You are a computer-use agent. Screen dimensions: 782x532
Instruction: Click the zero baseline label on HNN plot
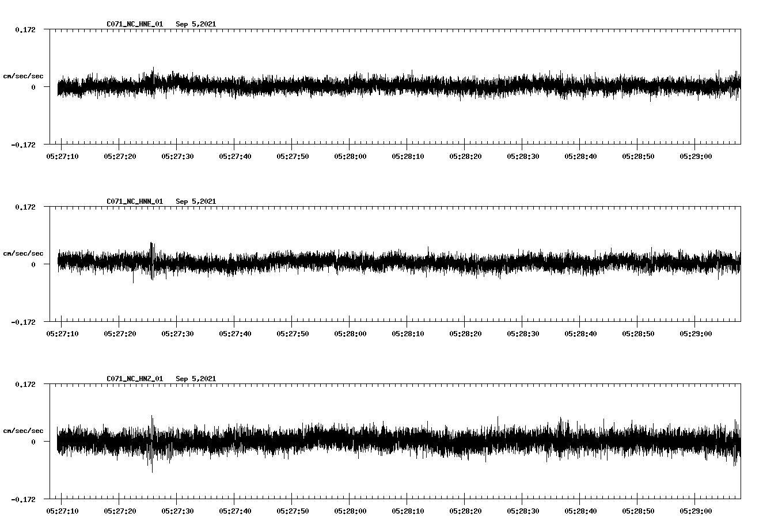[33, 264]
